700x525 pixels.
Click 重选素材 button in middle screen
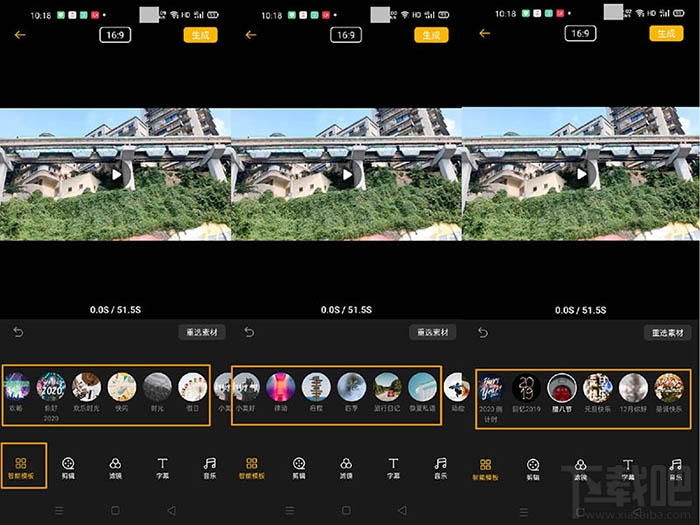tap(432, 332)
